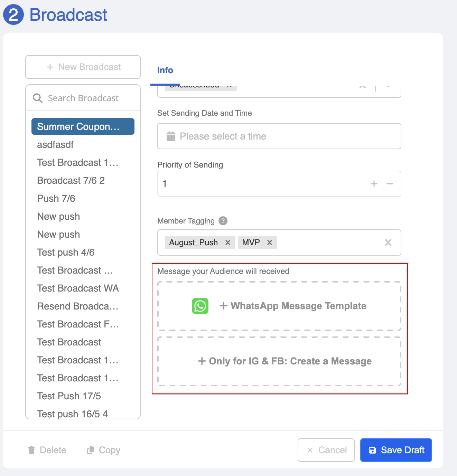Delete the current broadcast

(47, 450)
